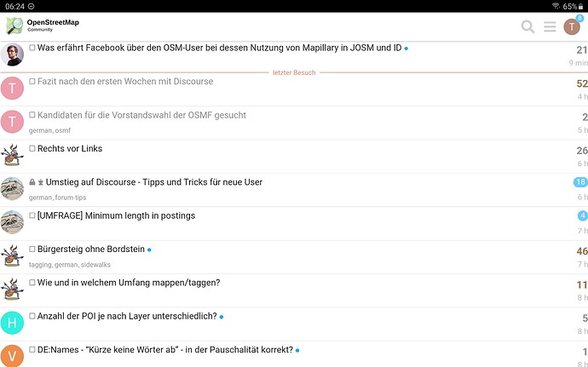Open topic Bürgersteig ohne Bordstein
588x367 pixels.
pyautogui.click(x=91, y=249)
